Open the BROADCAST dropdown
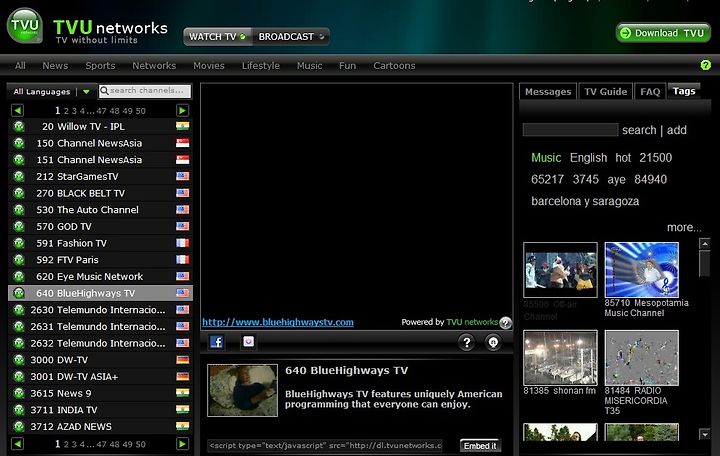The image size is (720, 456). tap(291, 37)
